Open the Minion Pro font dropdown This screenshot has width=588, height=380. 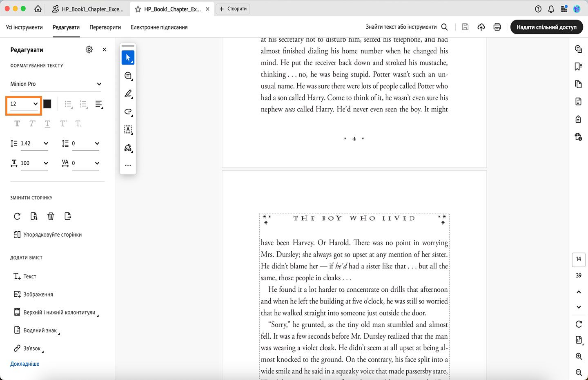tap(56, 84)
